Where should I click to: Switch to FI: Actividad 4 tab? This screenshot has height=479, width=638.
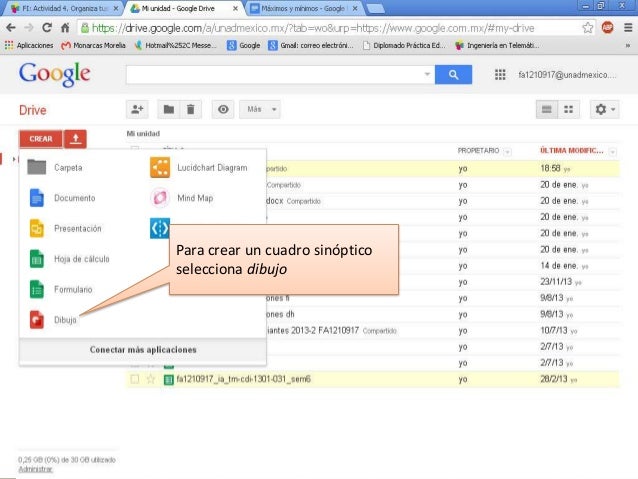click(61, 8)
